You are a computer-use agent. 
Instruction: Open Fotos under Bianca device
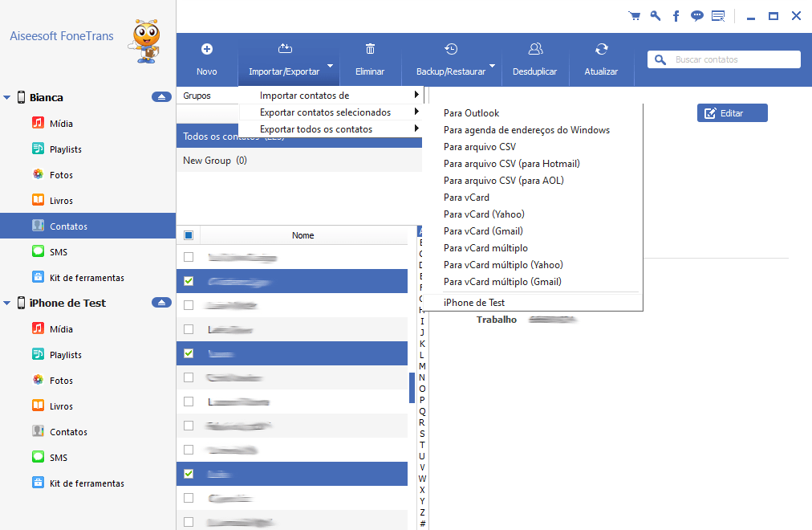click(61, 175)
